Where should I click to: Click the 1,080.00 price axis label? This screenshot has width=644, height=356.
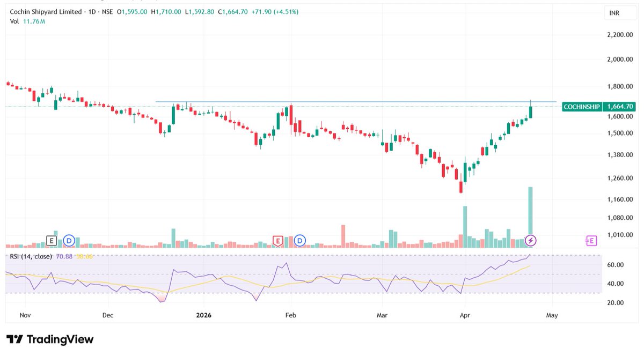click(x=621, y=218)
